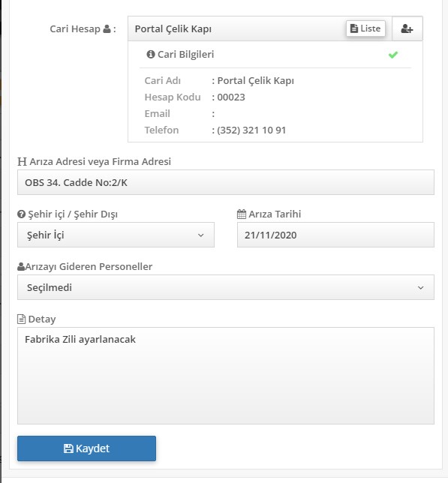Click the H icon before Arıza Adresi label
The image size is (448, 483).
click(x=22, y=161)
